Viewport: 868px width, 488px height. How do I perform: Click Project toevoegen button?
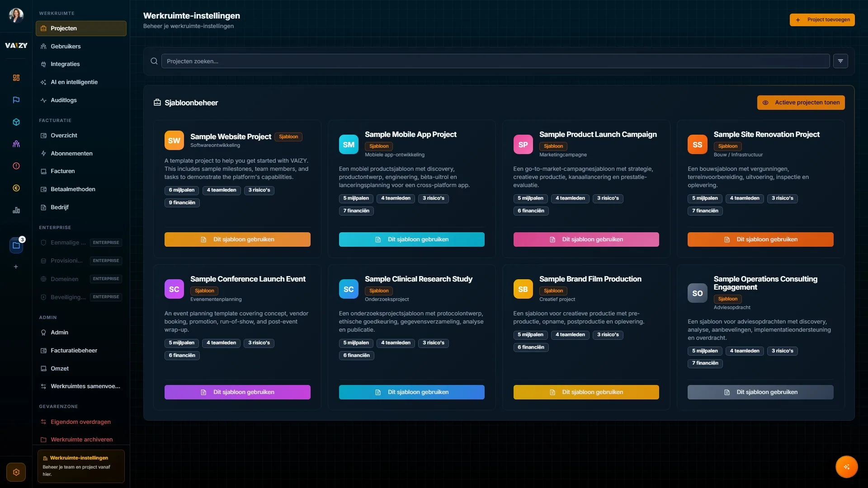822,20
